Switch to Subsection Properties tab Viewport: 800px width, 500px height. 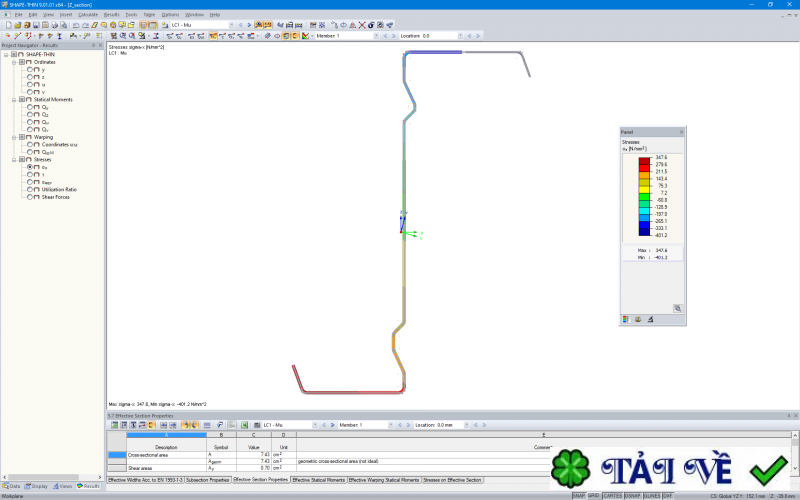pos(207,480)
